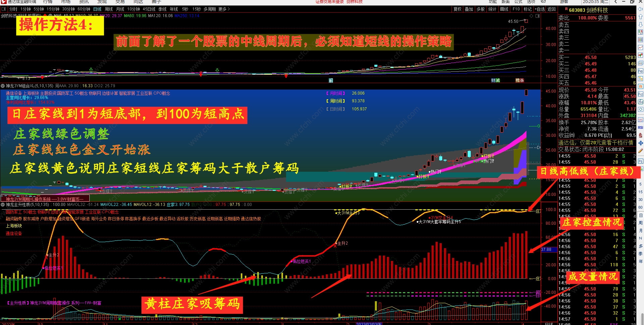Open the 资讯 menu
644x325 pixels.
click(84, 2)
